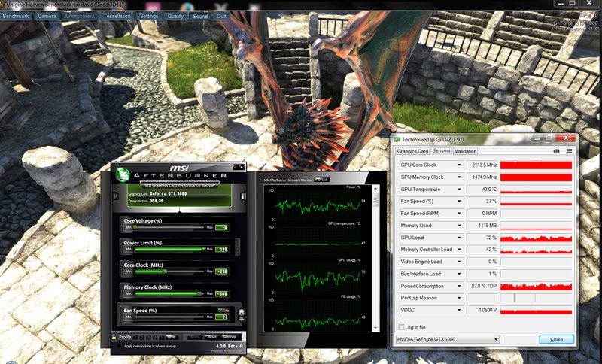
Task: Open the VDDC sensor dropdown
Action: (x=459, y=310)
